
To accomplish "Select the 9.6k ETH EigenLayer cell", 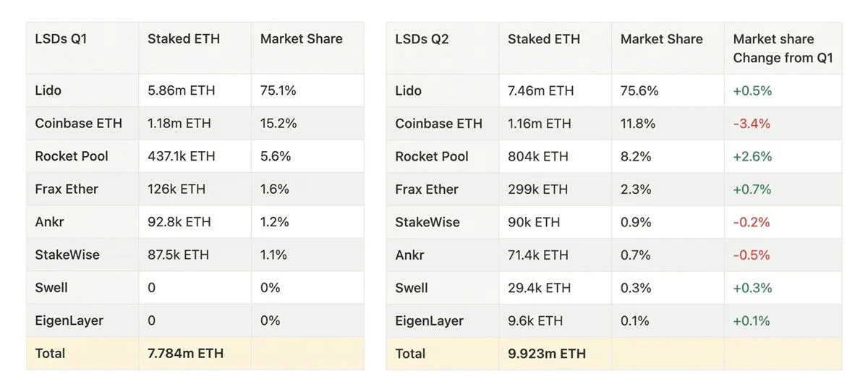I will point(535,320).
